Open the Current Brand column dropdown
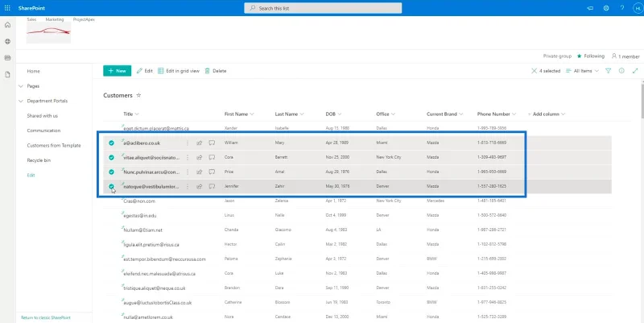 (460, 114)
